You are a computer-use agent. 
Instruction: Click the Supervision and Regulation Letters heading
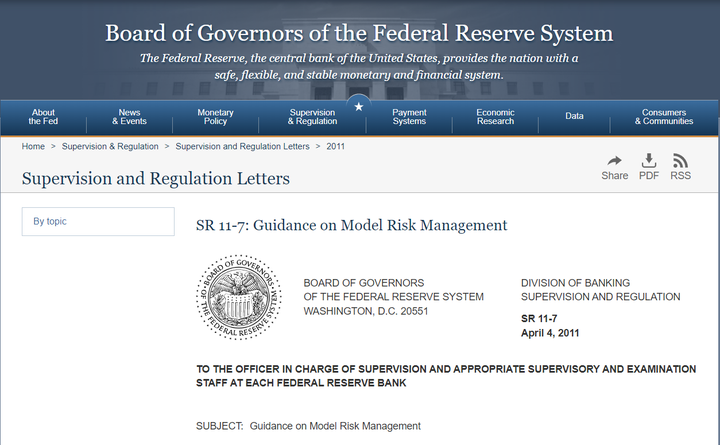click(x=156, y=178)
